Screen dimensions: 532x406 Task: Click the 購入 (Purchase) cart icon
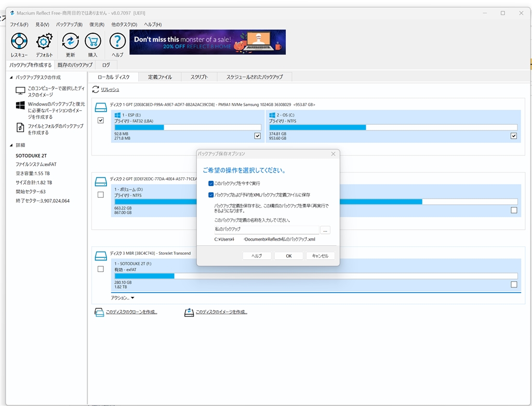tap(92, 42)
